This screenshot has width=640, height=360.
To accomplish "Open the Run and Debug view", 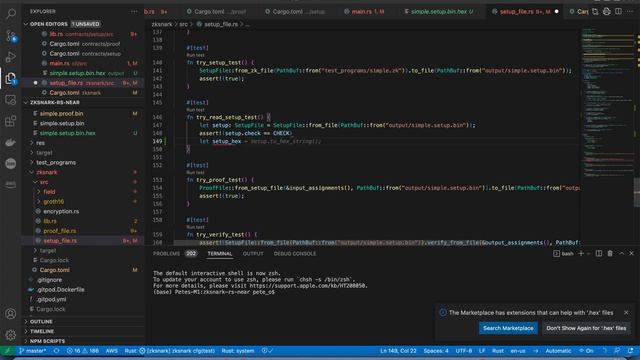I will pyautogui.click(x=11, y=57).
